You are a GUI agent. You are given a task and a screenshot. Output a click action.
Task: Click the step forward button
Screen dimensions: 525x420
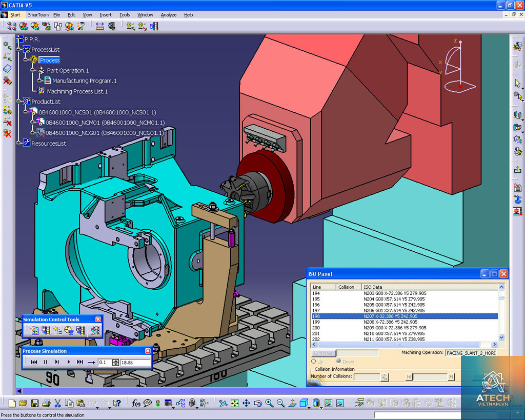coord(57,362)
